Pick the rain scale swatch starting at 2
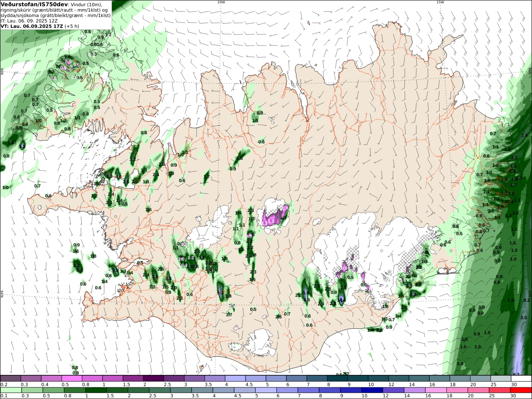This screenshot has width=532, height=399. (x=138, y=390)
